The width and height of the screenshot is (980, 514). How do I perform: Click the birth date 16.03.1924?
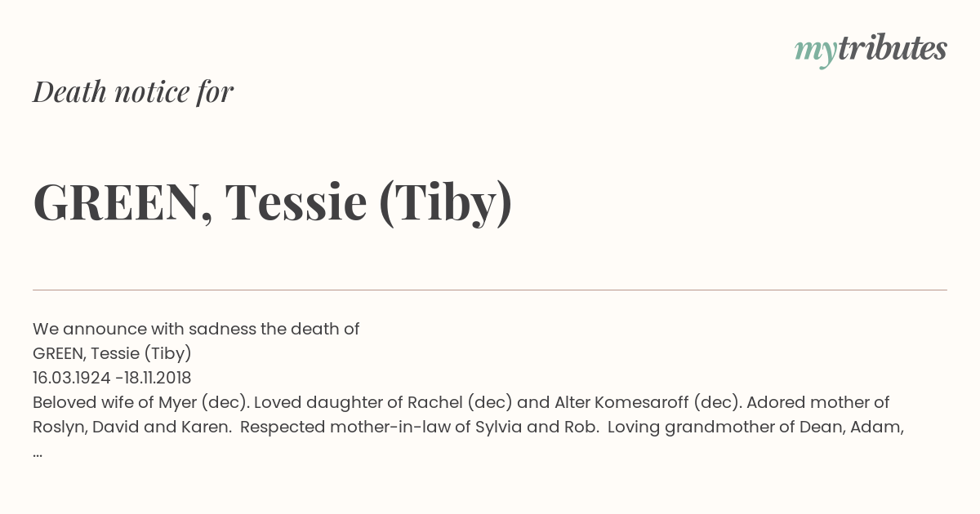(73, 379)
